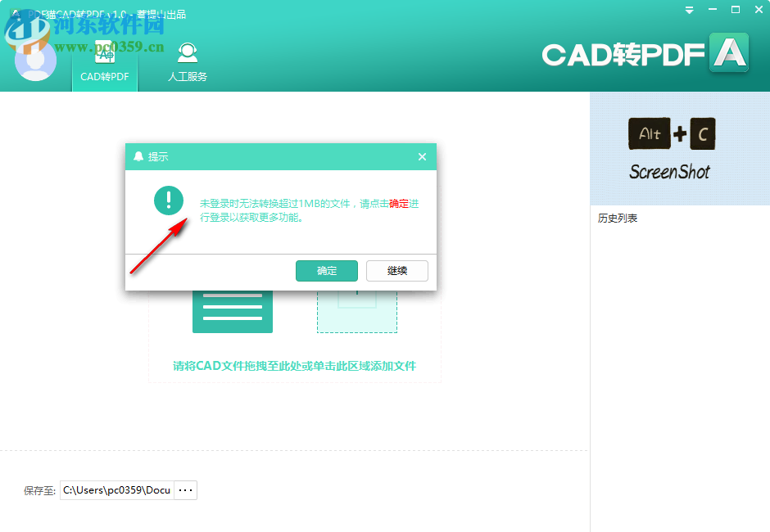The height and width of the screenshot is (532, 770).
Task: Click the 继续 button to skip login
Action: tap(396, 271)
